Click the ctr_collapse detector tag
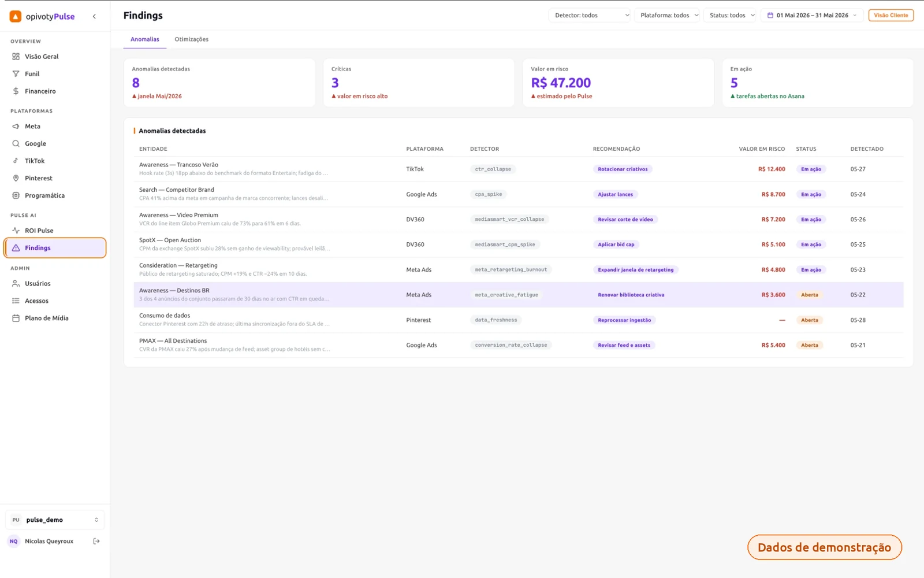924x578 pixels. pos(493,169)
